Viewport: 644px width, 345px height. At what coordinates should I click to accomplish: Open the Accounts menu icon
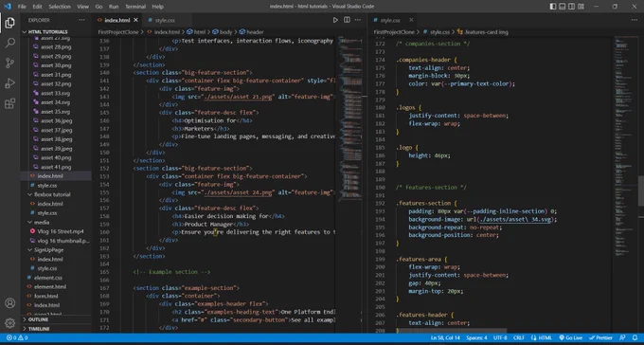9,303
